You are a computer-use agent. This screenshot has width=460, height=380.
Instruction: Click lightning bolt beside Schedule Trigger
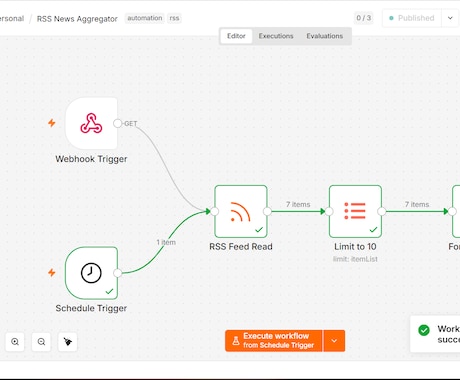pos(52,272)
